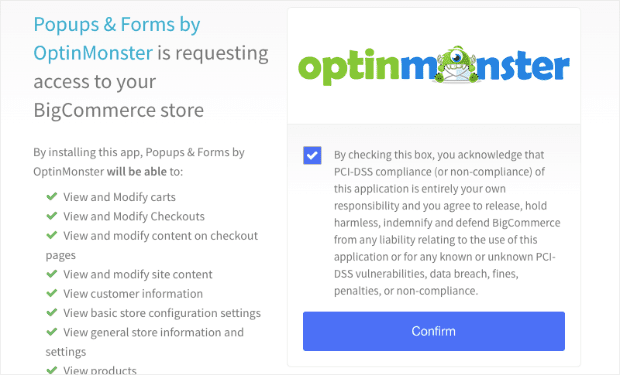Screen dimensions: 620x375
Task: Click checkmark icon beside View and modify site content
Action: pos(52,274)
